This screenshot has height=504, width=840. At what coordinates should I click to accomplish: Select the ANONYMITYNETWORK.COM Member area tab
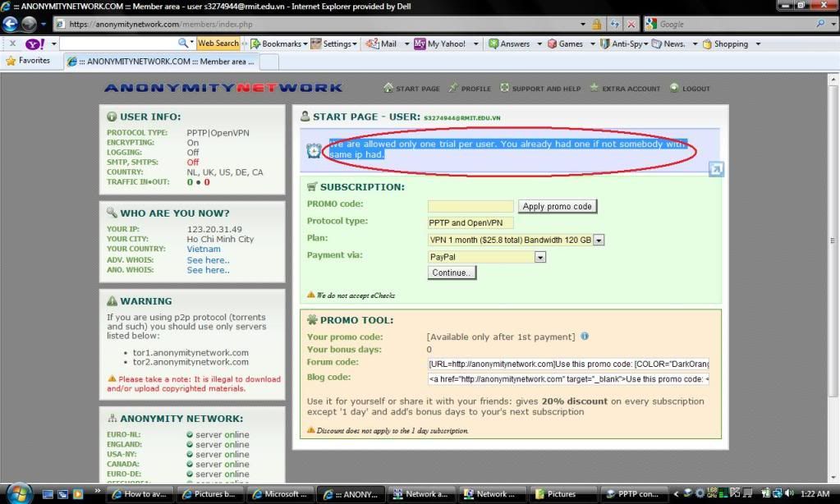161,62
